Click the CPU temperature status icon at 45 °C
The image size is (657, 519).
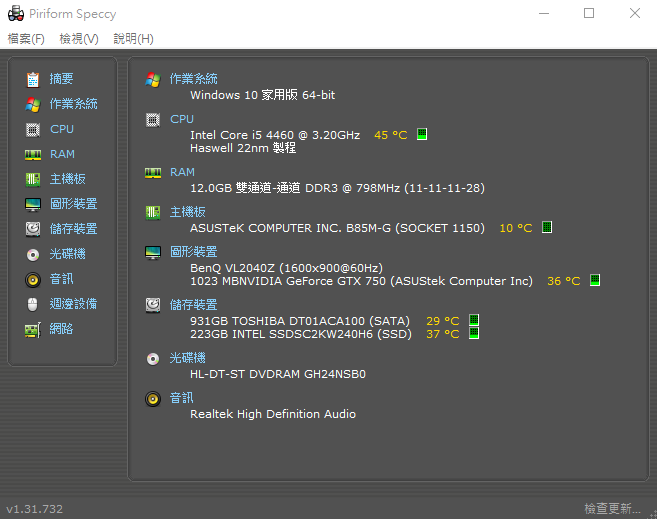click(x=422, y=134)
